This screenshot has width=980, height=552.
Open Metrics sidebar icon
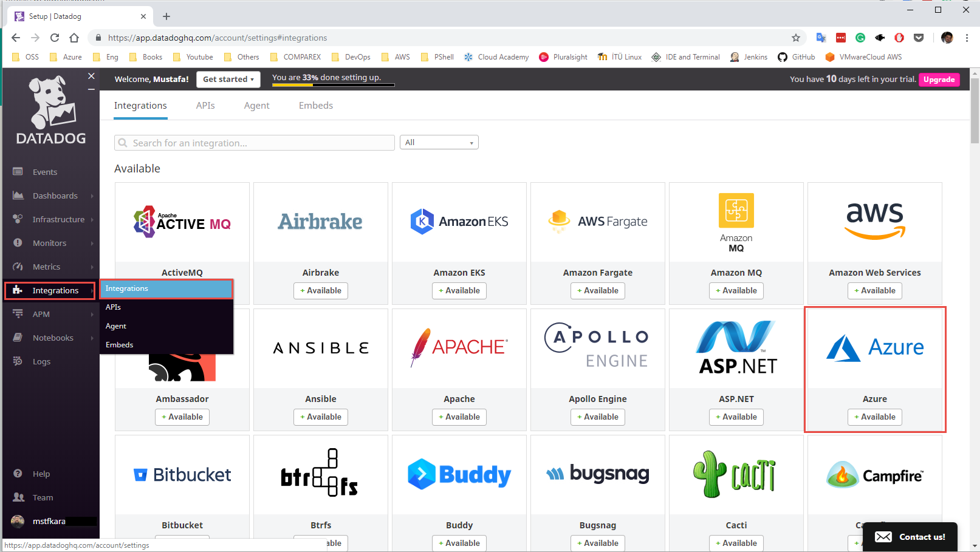click(x=18, y=267)
